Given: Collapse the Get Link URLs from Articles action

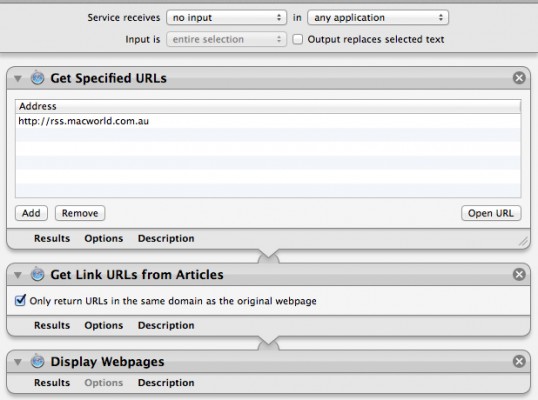Looking at the screenshot, I should [18, 275].
